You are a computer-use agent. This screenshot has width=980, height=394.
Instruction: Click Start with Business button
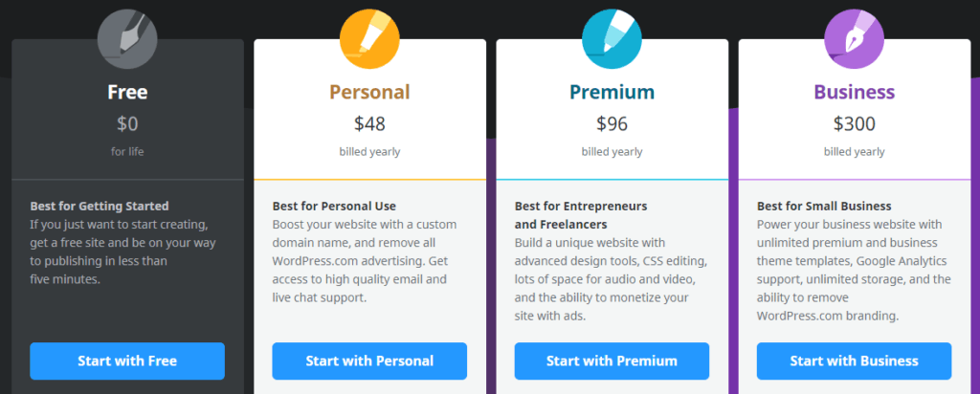pos(854,361)
